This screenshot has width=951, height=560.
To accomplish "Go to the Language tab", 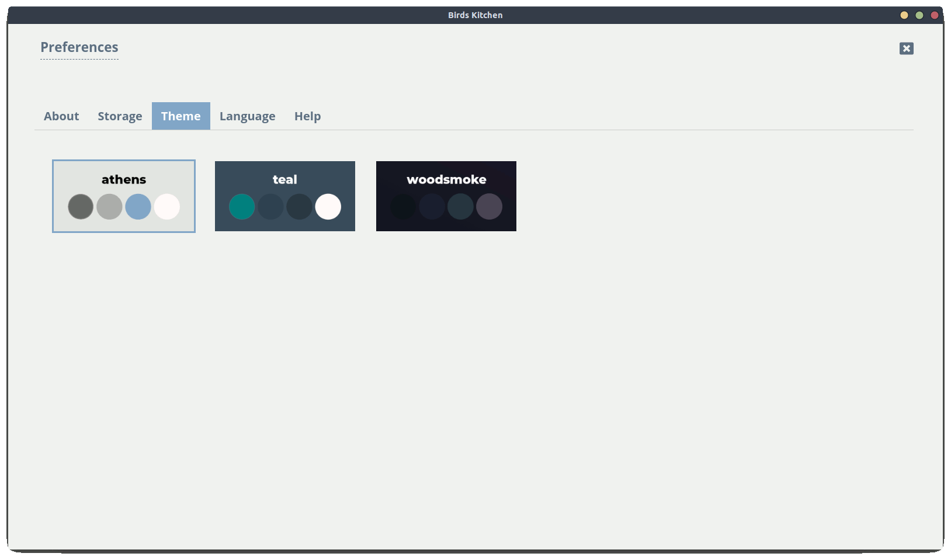I will 248,116.
